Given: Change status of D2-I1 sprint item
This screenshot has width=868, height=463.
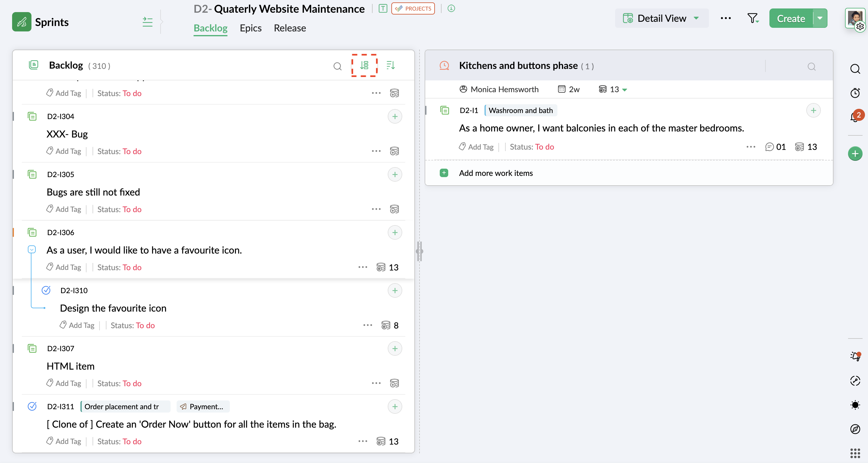Looking at the screenshot, I should [x=544, y=147].
